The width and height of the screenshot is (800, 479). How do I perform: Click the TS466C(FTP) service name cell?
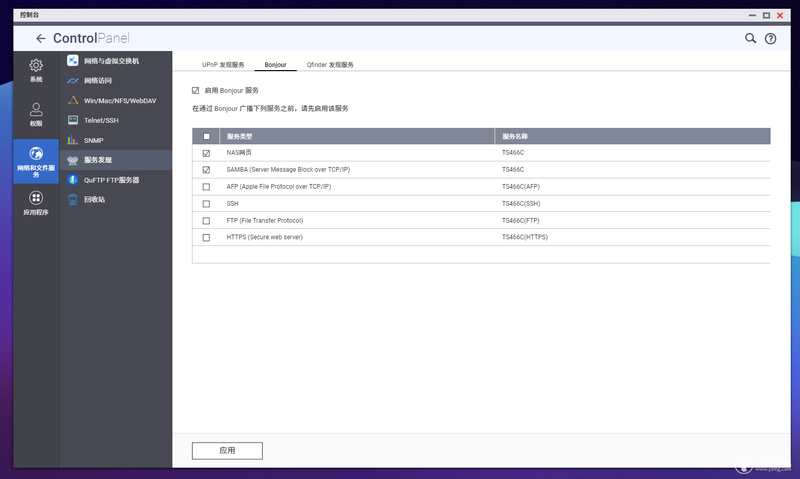pos(520,221)
